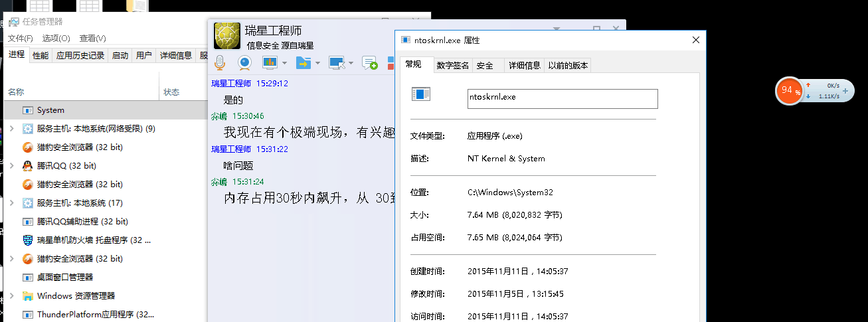Click the file transfer folder icon
Viewport: 868px width, 322px height.
coord(304,62)
